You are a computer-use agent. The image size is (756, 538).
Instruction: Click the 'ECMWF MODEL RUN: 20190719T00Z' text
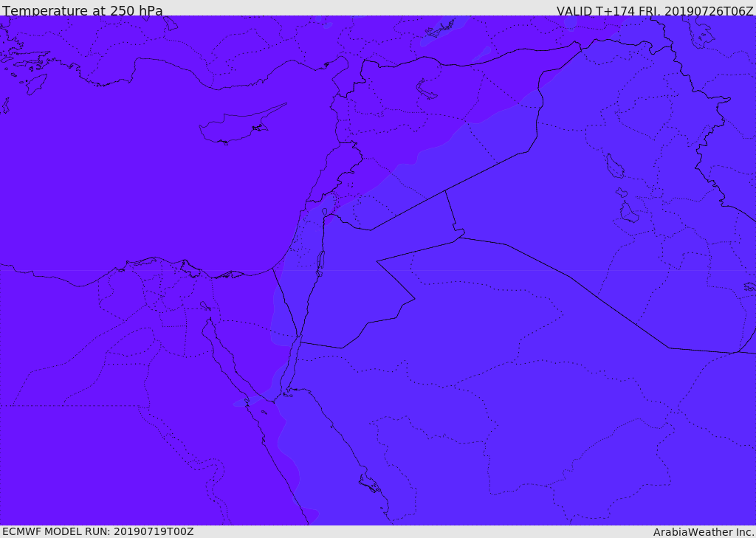[98, 531]
